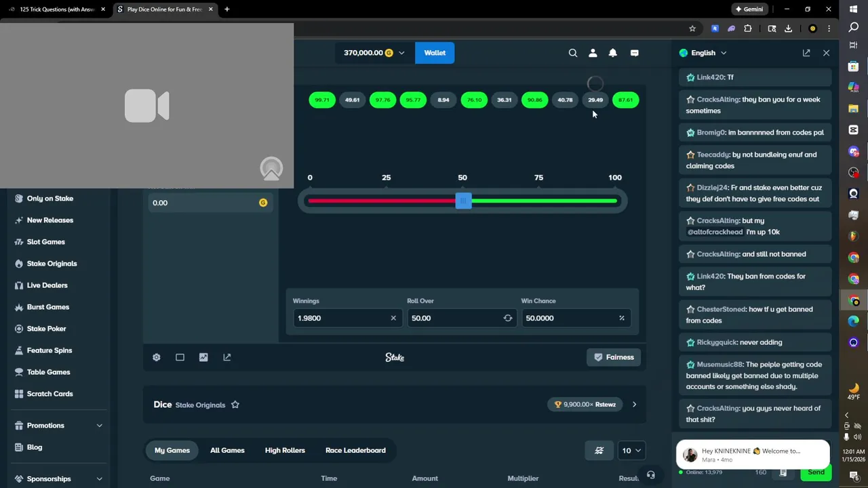Open Windows Start menu
This screenshot has width=868, height=488.
pos(854,9)
